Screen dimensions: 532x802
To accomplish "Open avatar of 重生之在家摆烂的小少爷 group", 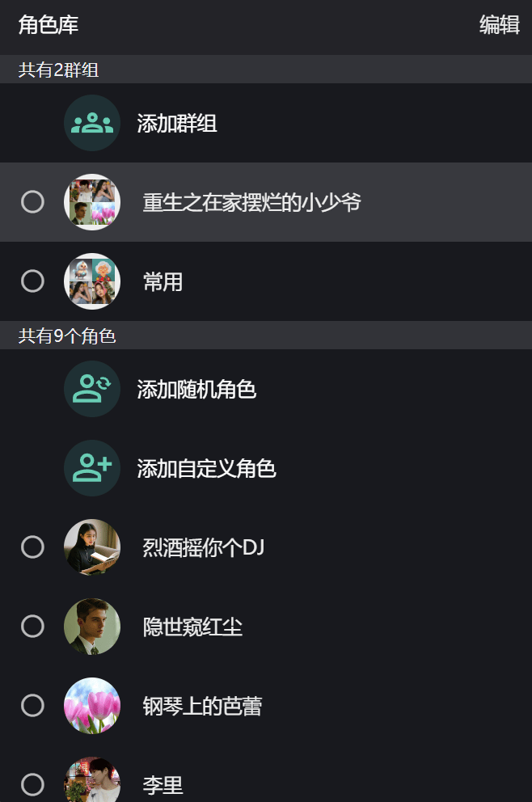I will [x=92, y=202].
